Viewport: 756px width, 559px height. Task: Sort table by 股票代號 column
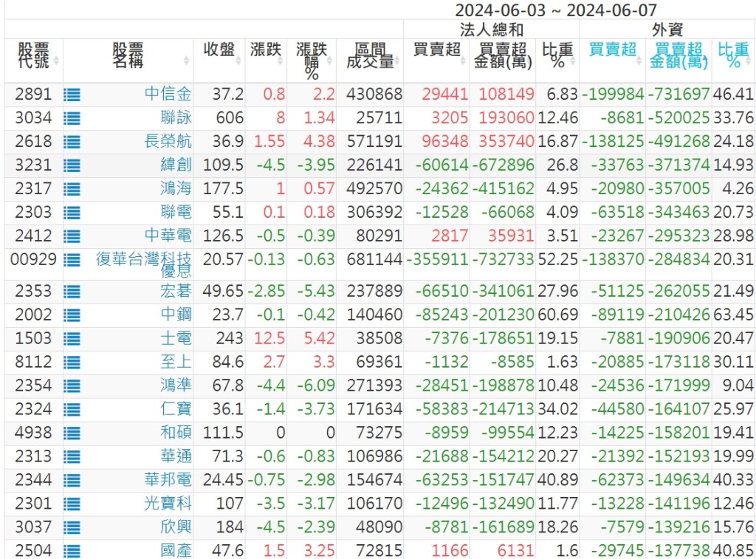click(x=33, y=56)
